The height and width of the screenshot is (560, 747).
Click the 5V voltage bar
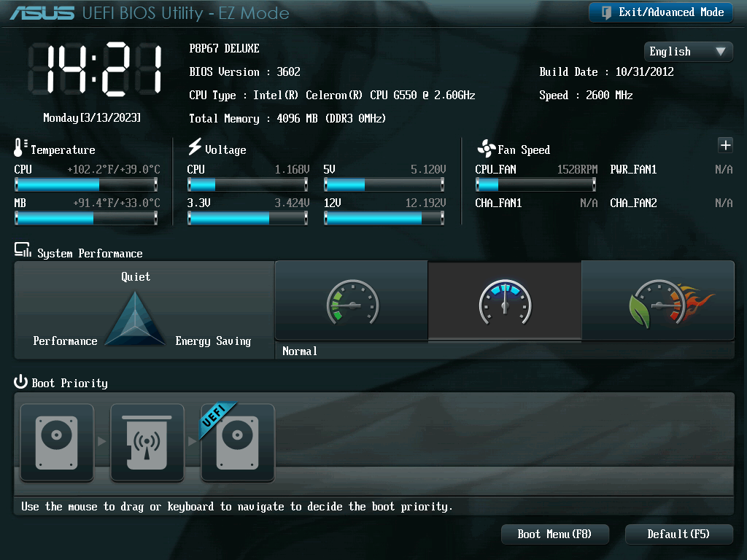[x=384, y=184]
